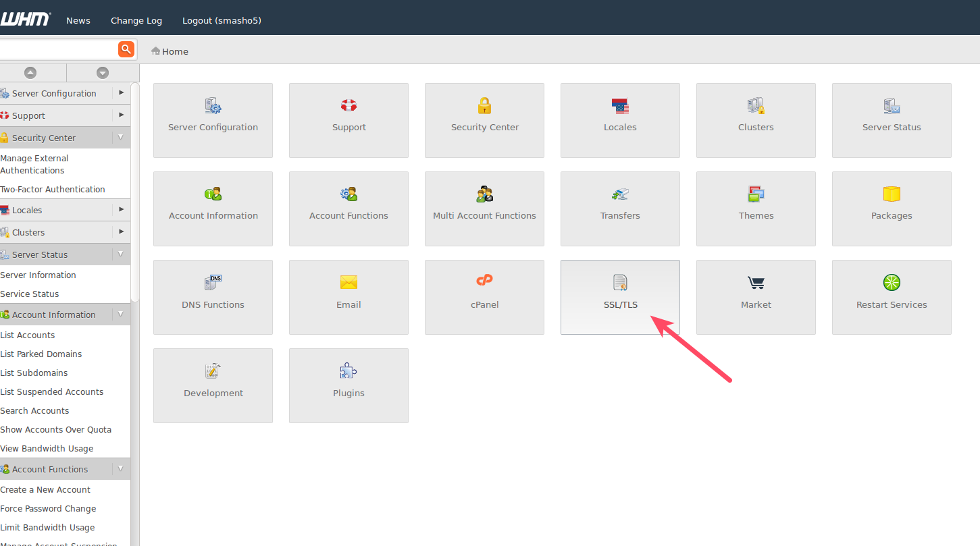980x546 pixels.
Task: Click the orange search button
Action: point(126,49)
